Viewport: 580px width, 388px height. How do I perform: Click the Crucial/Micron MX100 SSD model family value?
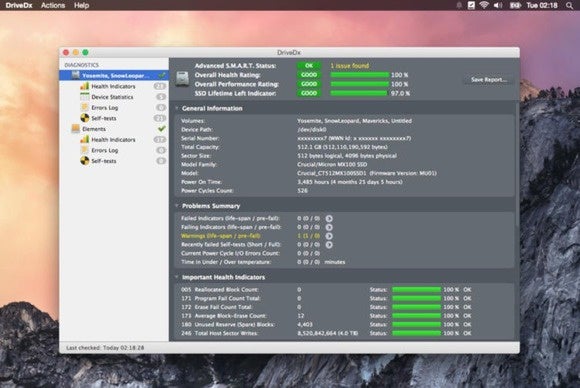click(x=332, y=164)
